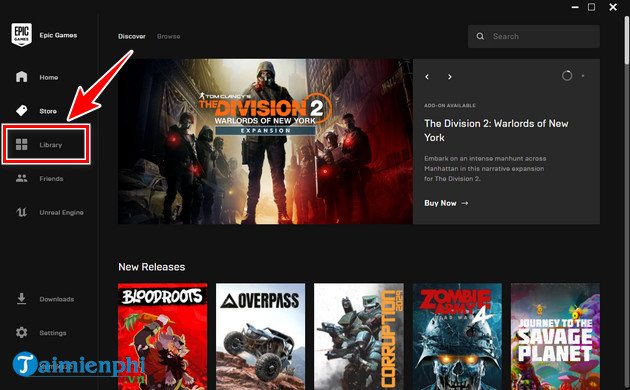Image resolution: width=630 pixels, height=390 pixels.
Task: Click the Store sidebar label
Action: [x=48, y=111]
